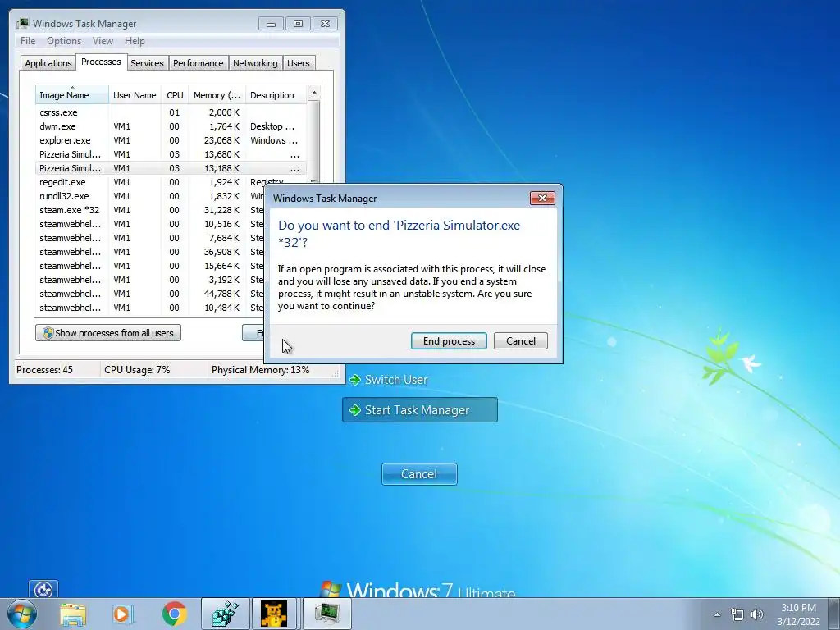Click the Task Manager title bar icon

pyautogui.click(x=22, y=23)
